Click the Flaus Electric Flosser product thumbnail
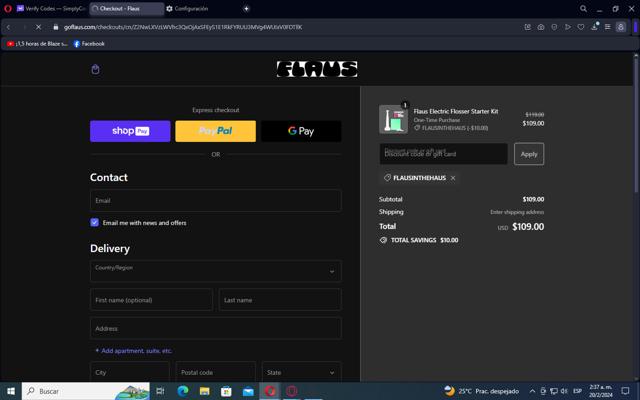The image size is (640, 400). tap(393, 119)
